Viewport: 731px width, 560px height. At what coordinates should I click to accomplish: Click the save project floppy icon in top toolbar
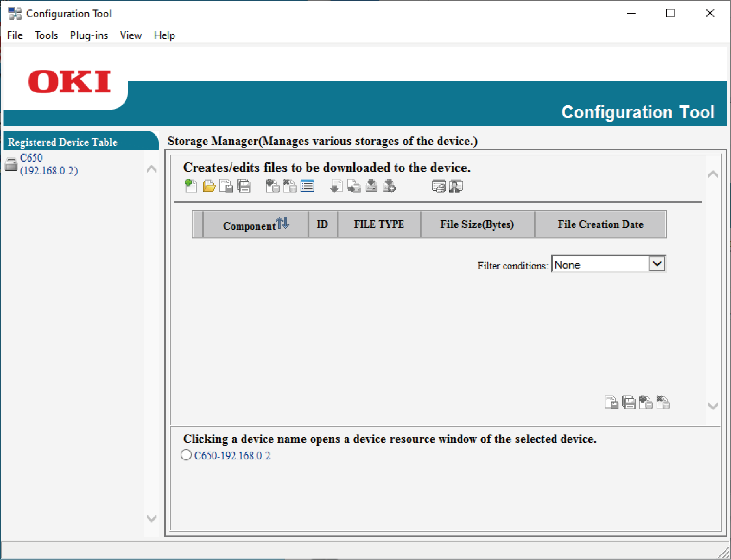point(226,186)
